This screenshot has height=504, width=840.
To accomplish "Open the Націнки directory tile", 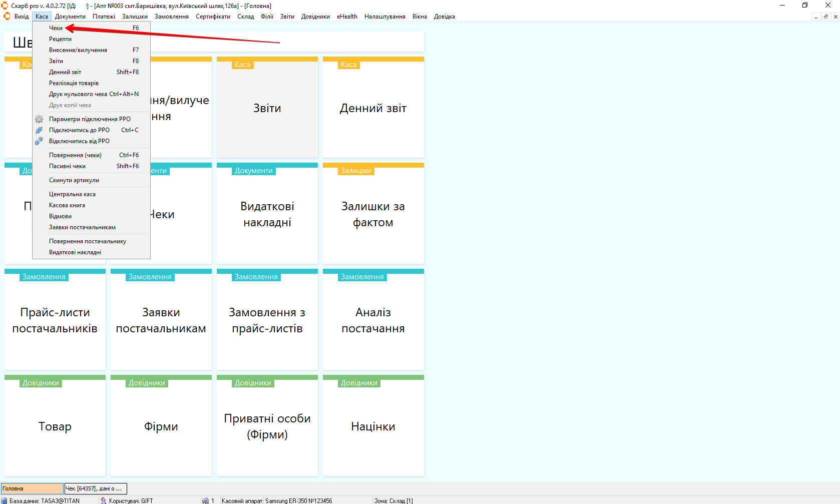I will (373, 426).
